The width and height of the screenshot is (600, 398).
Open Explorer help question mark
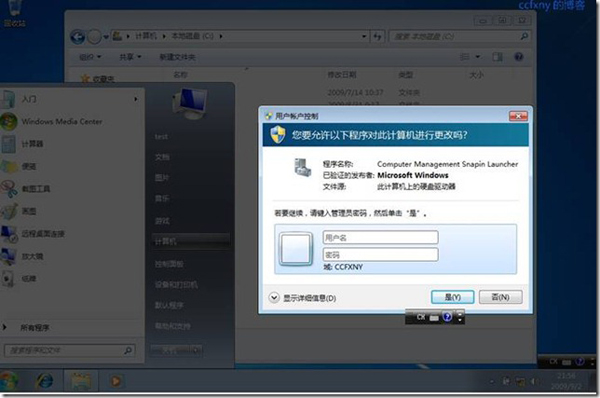tap(518, 57)
